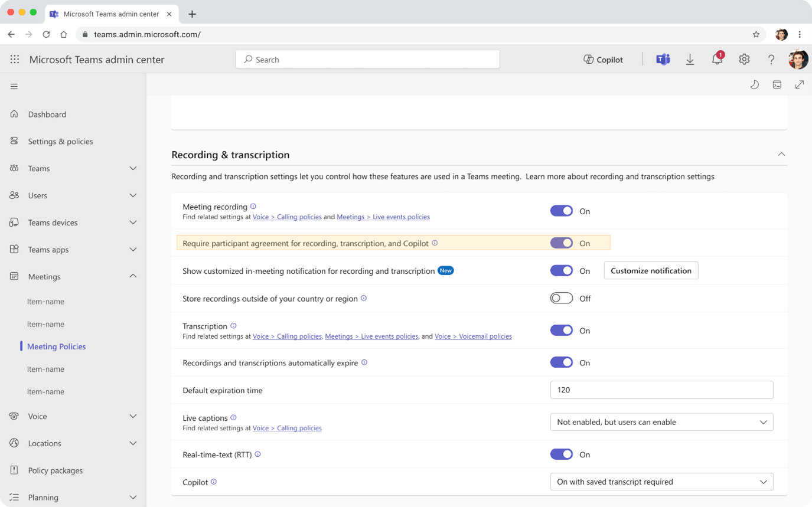Click info icon beside Copilot setting

tap(214, 482)
